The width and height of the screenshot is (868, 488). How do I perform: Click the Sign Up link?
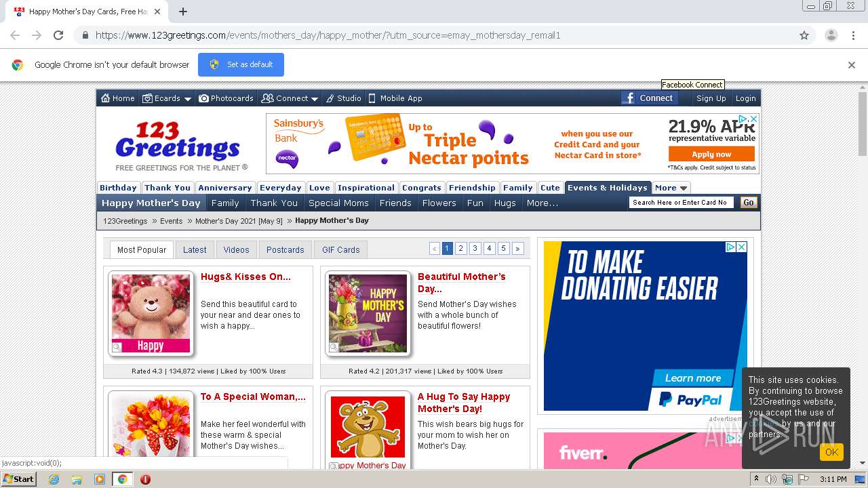tap(711, 98)
